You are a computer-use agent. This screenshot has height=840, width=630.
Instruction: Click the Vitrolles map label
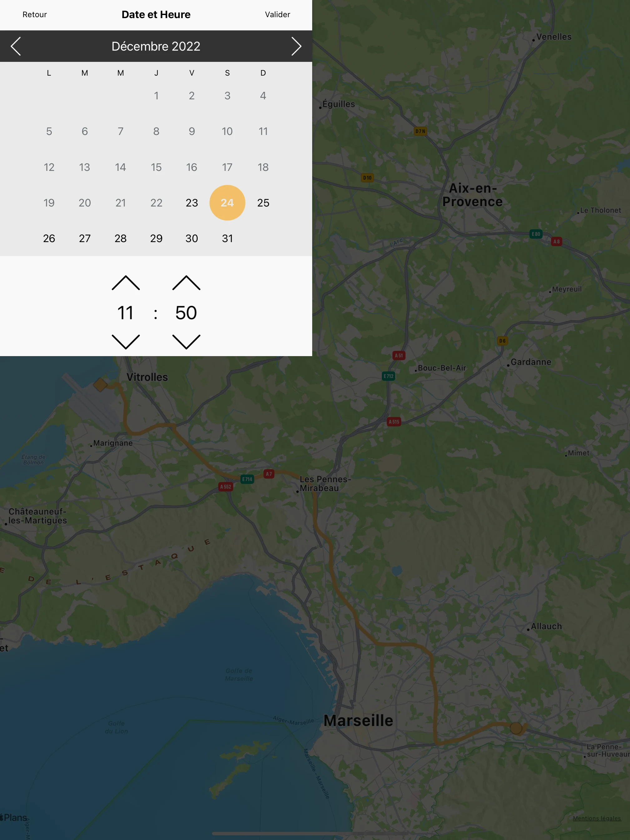147,377
